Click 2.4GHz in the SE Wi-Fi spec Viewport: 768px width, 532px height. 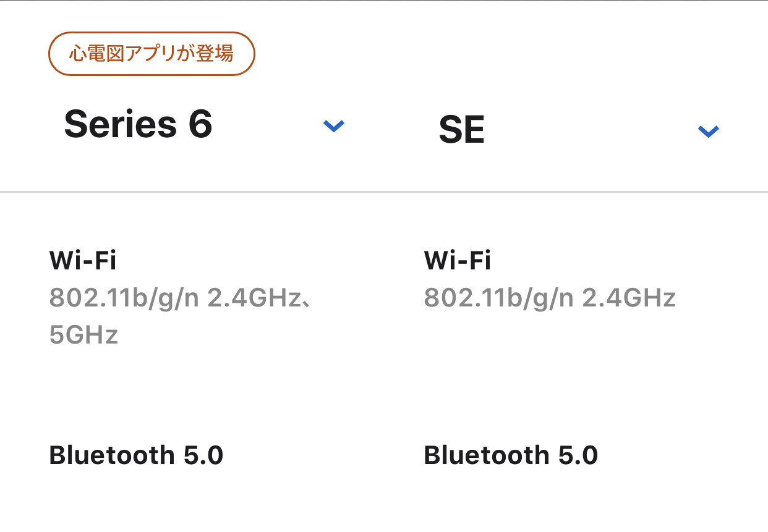tap(629, 298)
